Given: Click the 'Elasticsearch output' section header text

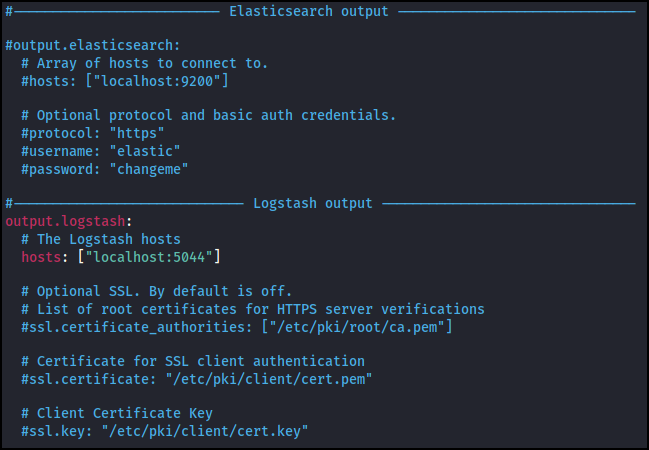Looking at the screenshot, I should tap(309, 12).
